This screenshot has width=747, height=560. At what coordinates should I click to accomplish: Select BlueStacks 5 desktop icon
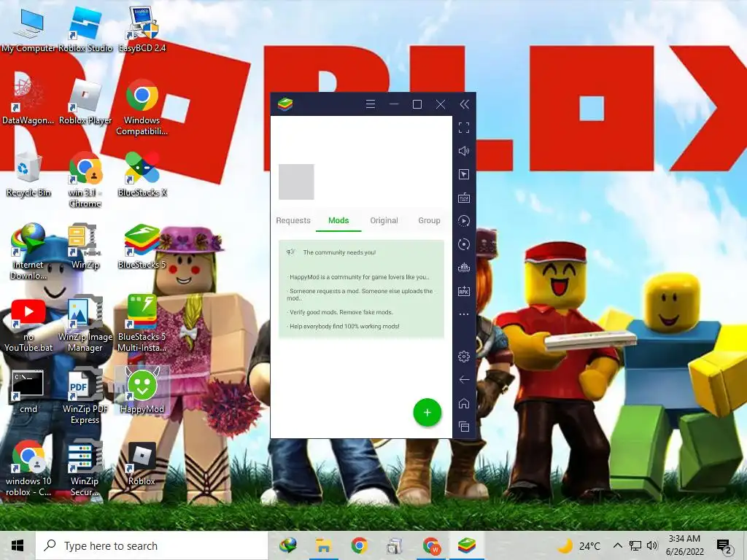click(x=142, y=246)
